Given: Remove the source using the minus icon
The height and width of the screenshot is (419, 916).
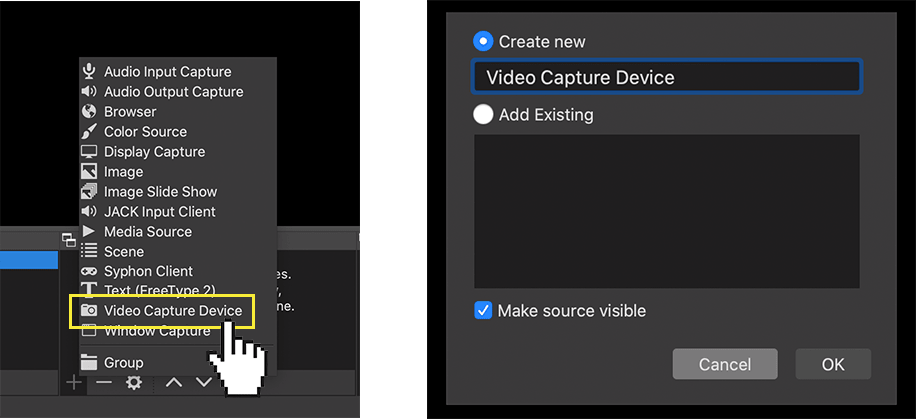Looking at the screenshot, I should 104,382.
